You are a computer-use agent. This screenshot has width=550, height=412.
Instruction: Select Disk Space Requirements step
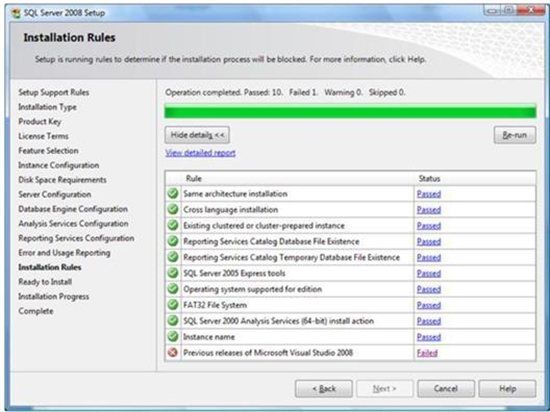(x=62, y=180)
